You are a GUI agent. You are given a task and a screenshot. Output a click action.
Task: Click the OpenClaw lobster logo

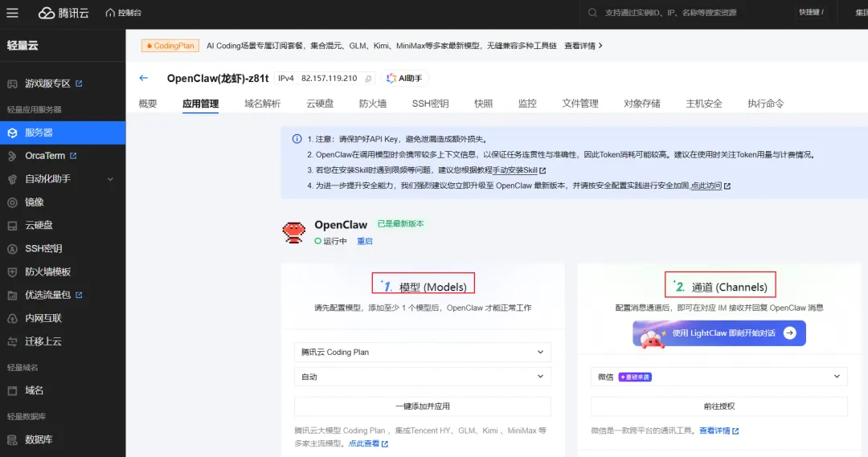pos(293,232)
